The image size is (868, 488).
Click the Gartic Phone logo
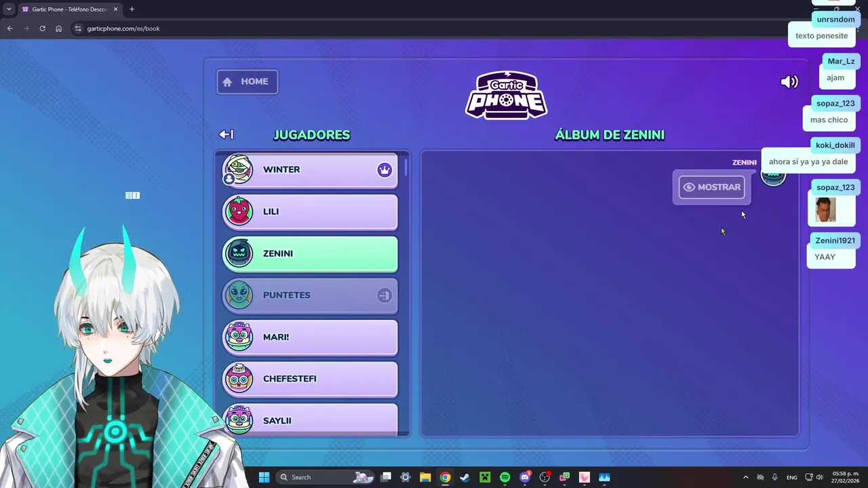(507, 95)
